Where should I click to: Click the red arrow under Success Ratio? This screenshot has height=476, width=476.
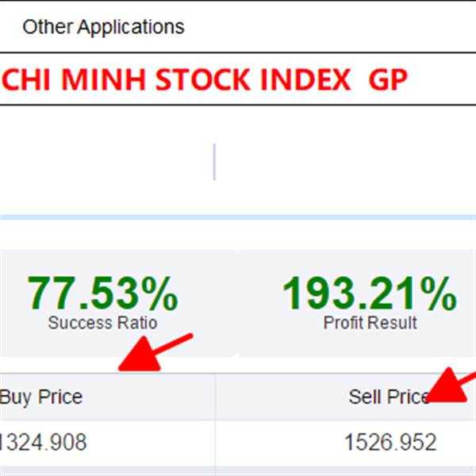click(x=155, y=352)
